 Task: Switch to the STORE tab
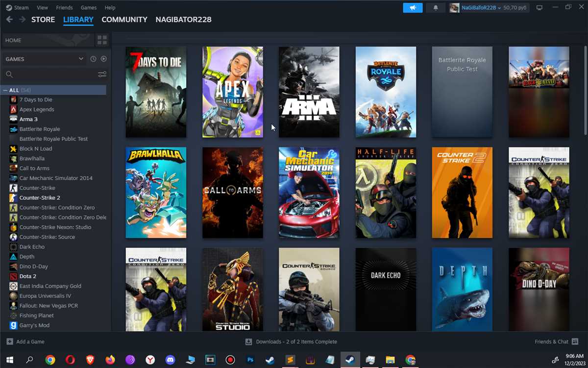(43, 20)
